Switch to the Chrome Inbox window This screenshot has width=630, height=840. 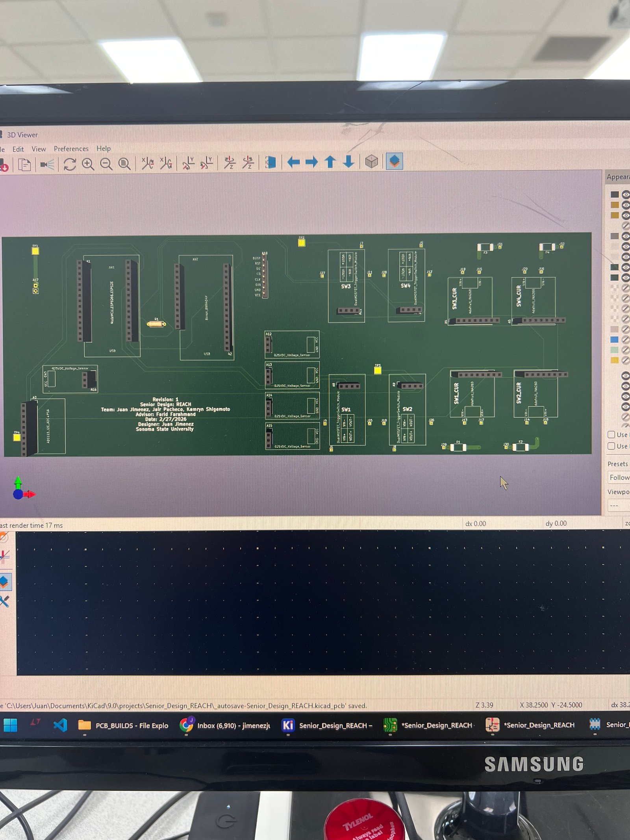pos(225,725)
